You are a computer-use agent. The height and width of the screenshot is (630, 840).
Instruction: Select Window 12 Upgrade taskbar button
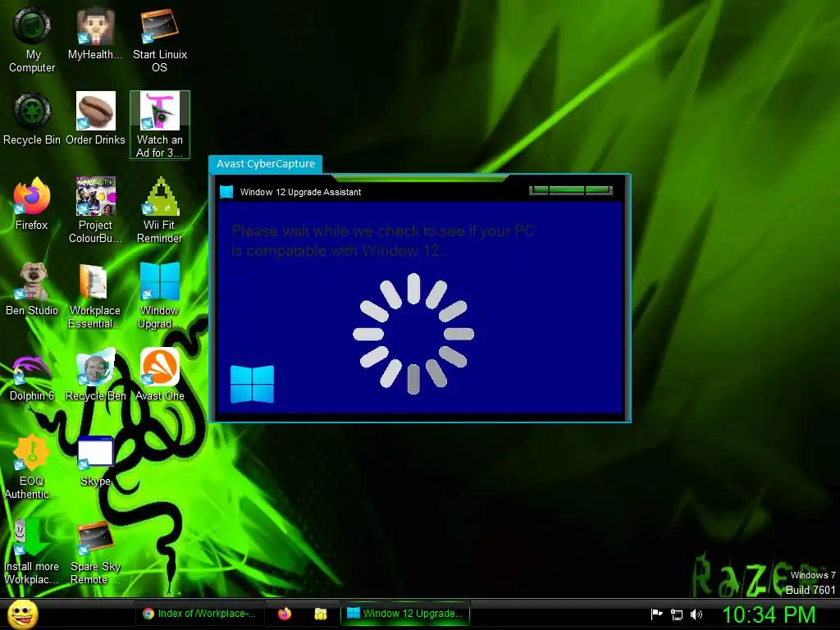click(x=405, y=614)
